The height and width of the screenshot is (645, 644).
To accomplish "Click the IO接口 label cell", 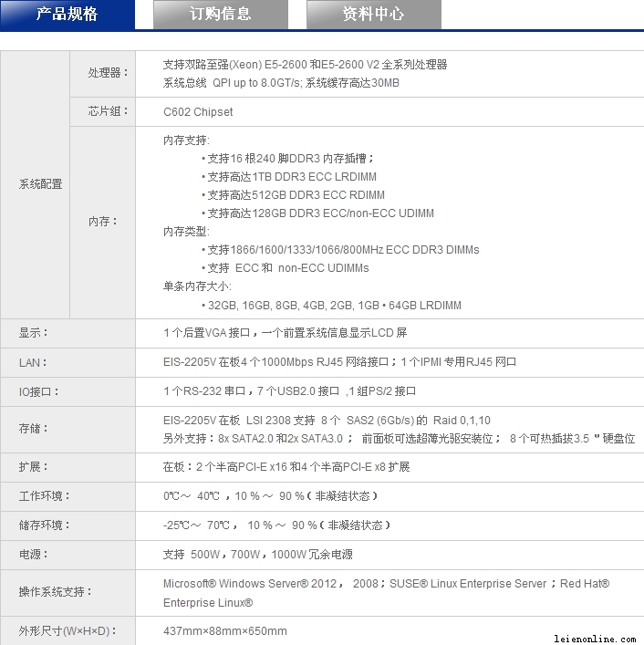I will tap(68, 391).
